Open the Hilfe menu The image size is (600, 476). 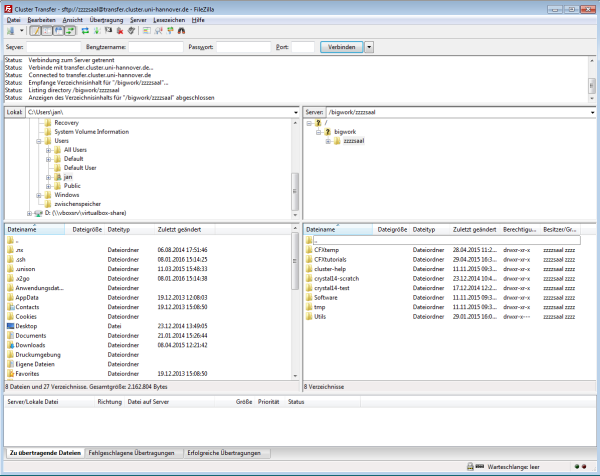(198, 20)
